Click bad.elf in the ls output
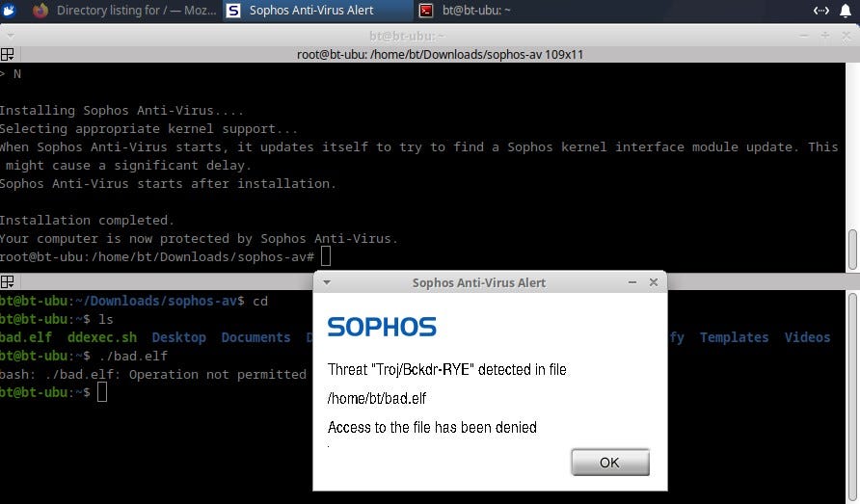Image resolution: width=860 pixels, height=504 pixels. point(26,337)
